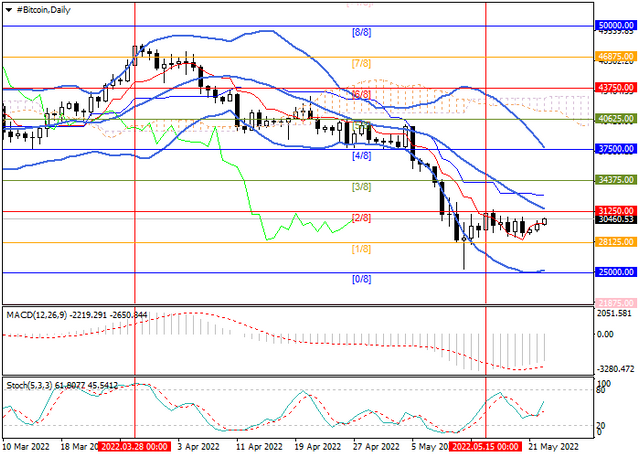The height and width of the screenshot is (457, 640).
Task: Click the [0/8] Murrey level label
Action: click(x=361, y=279)
